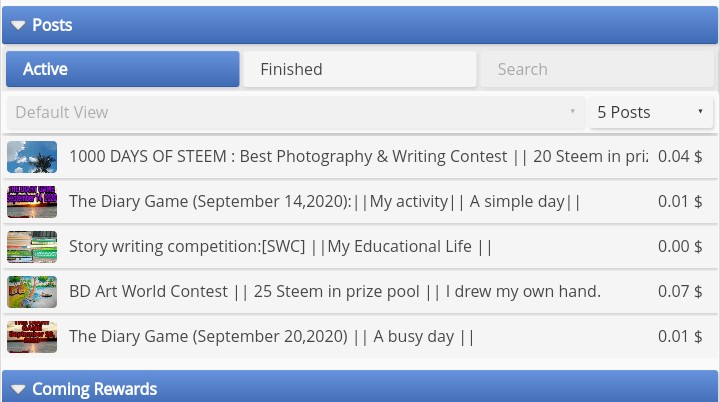The image size is (720, 402).
Task: Click the Search input field
Action: (597, 69)
